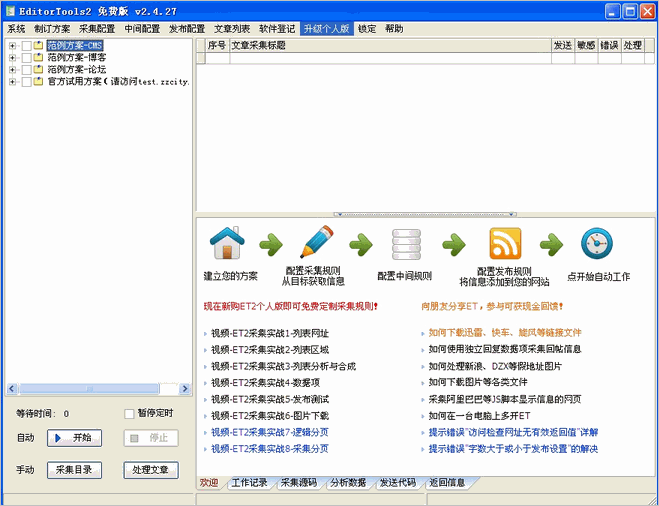Switch to the 采集源码 tab
The width and height of the screenshot is (659, 506).
pos(299,482)
